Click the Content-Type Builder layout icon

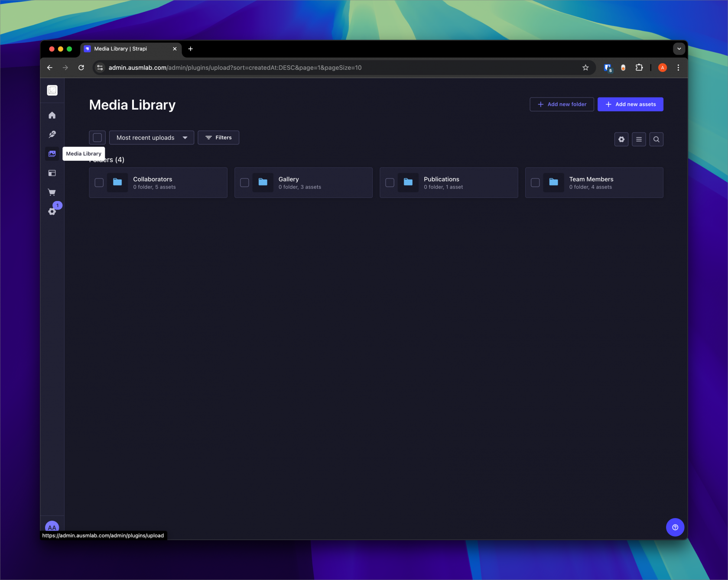click(52, 173)
